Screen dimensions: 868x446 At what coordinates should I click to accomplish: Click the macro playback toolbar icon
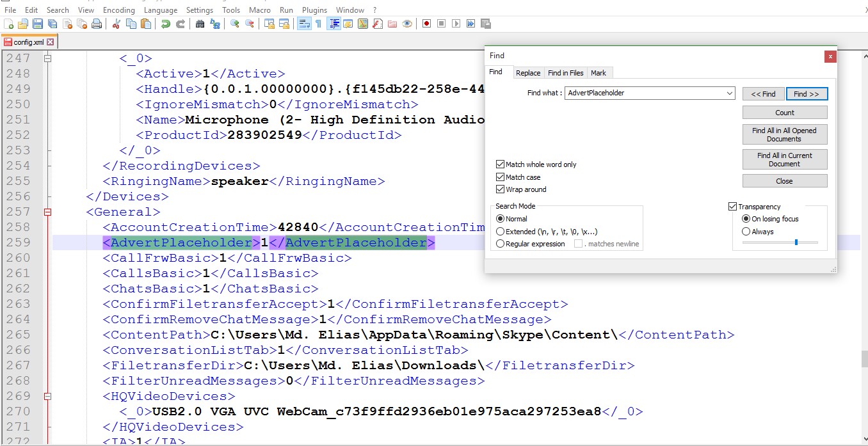point(456,24)
